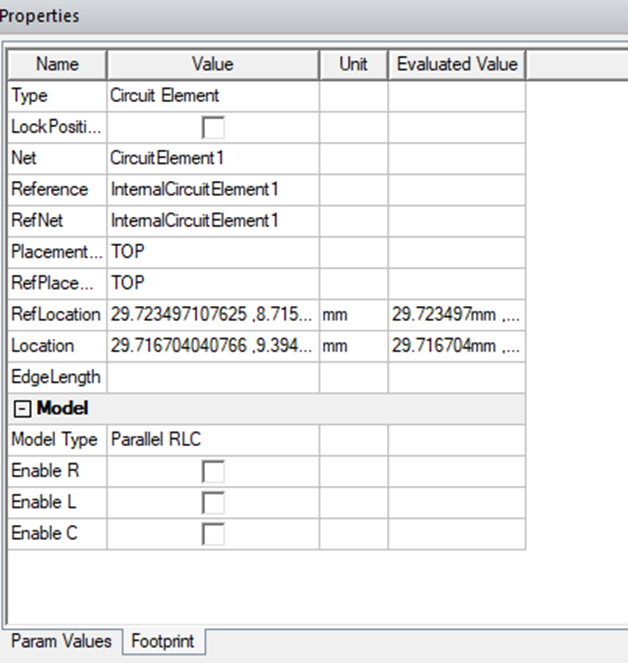Viewport: 628px width, 663px height.
Task: Open the Model Type Parallel RLC value
Action: (212, 439)
